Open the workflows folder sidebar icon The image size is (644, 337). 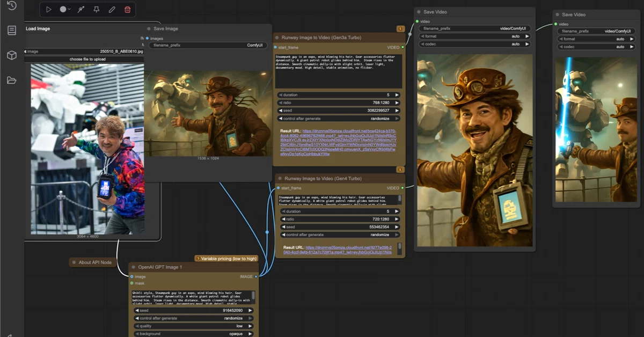click(x=11, y=80)
